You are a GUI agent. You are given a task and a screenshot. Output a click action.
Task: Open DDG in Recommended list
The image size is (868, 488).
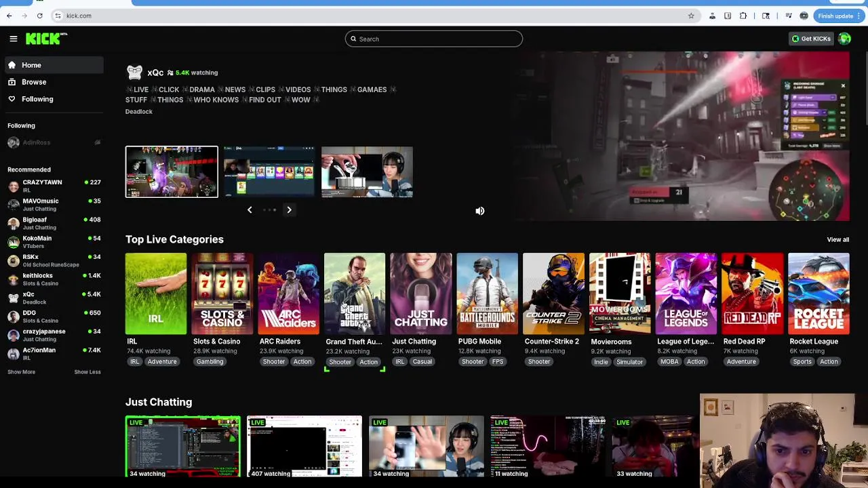54,317
